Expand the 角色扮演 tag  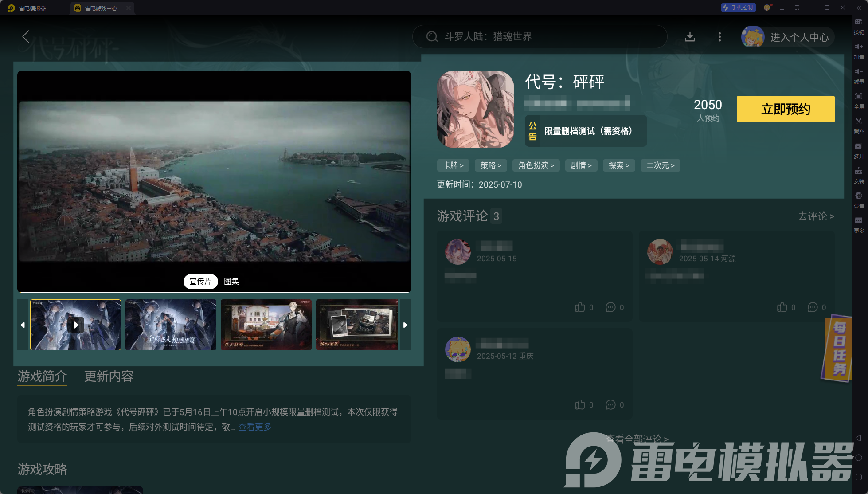(536, 165)
